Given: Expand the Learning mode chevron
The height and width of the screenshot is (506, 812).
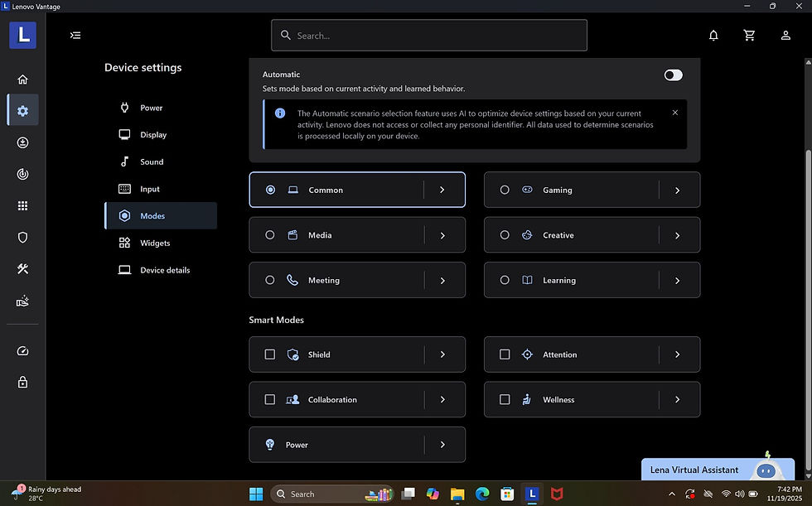Looking at the screenshot, I should click(678, 281).
